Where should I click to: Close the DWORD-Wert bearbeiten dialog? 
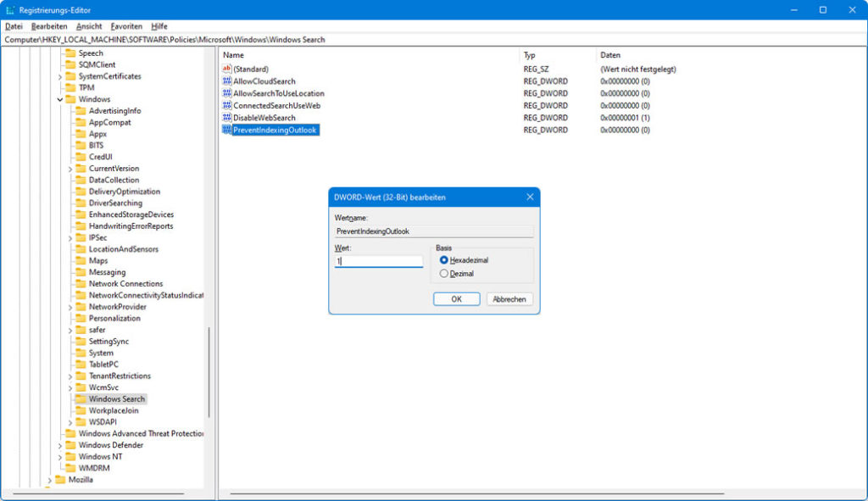point(530,197)
